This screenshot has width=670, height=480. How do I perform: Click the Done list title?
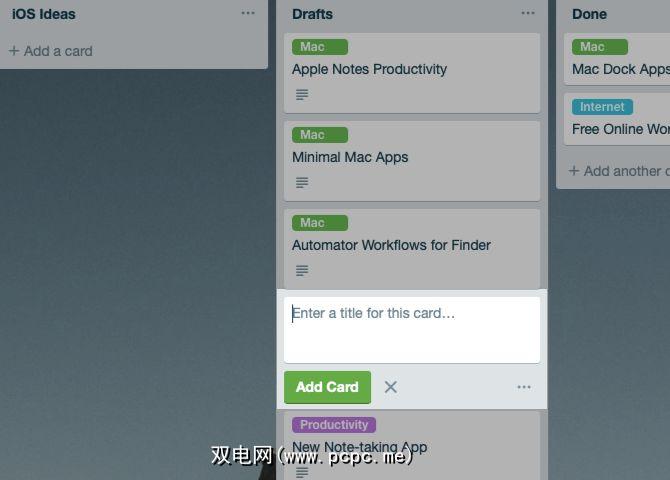coord(589,14)
